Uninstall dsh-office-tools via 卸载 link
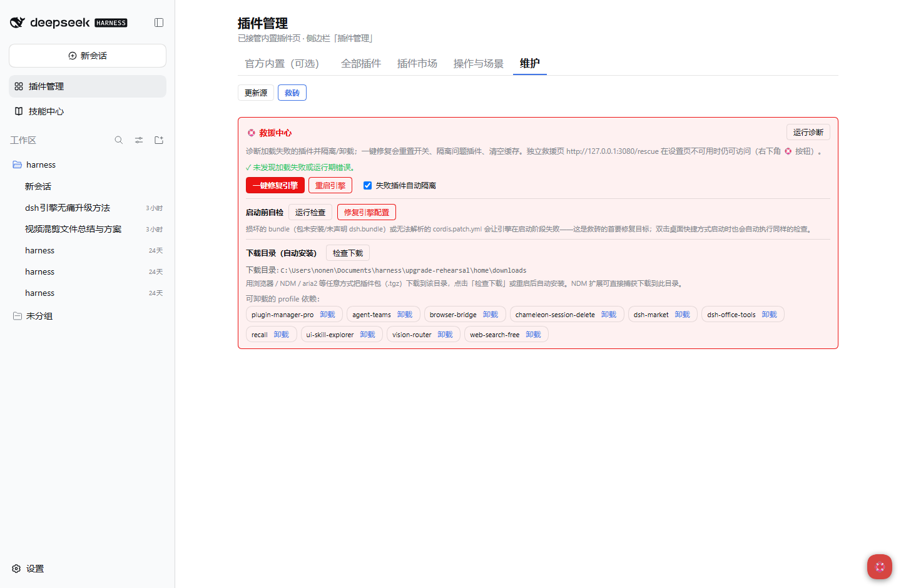The image size is (901, 588). tap(770, 315)
